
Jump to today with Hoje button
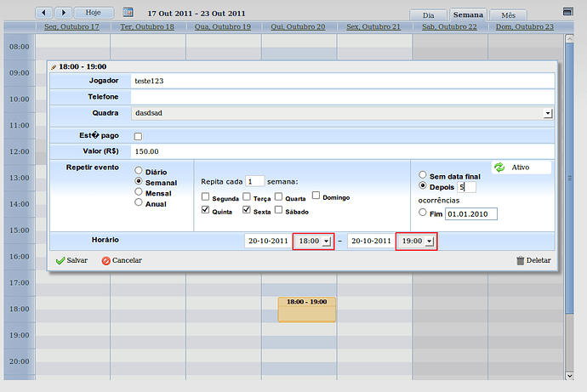pos(94,13)
